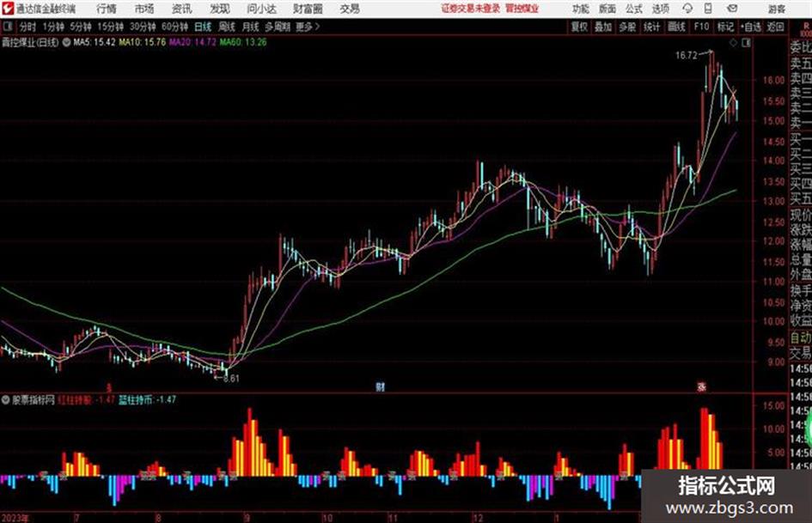Switch to the 5分钟 period tab
This screenshot has width=812, height=523.
[x=81, y=27]
